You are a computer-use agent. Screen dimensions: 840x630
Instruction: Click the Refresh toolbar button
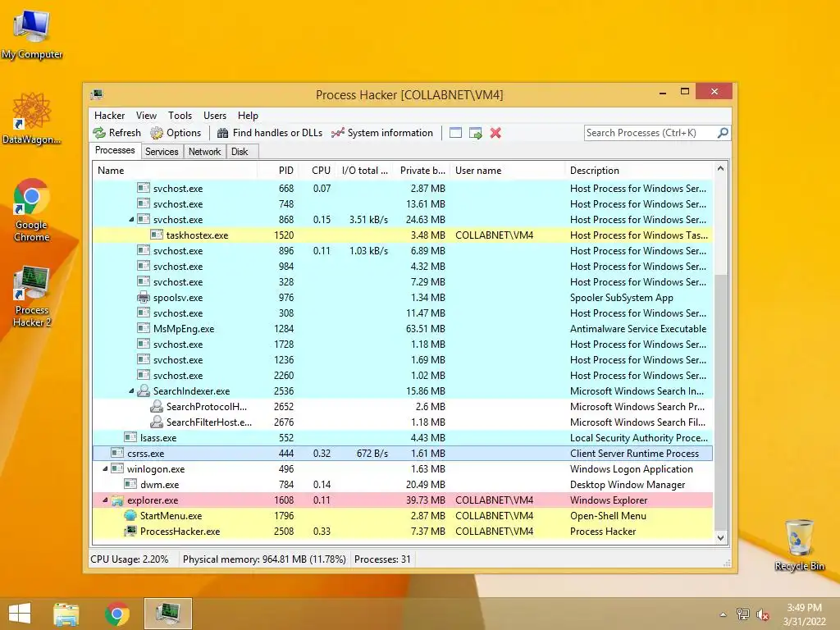pos(116,133)
